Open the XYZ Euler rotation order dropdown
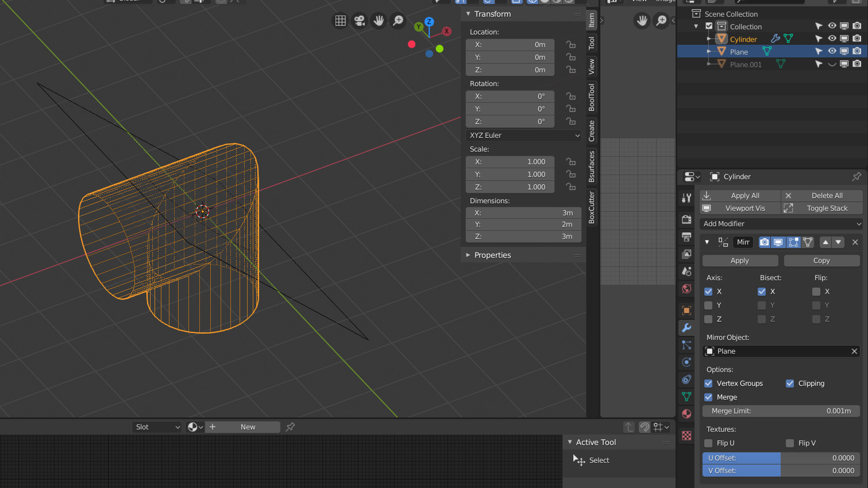Viewport: 868px width, 488px height. (523, 135)
